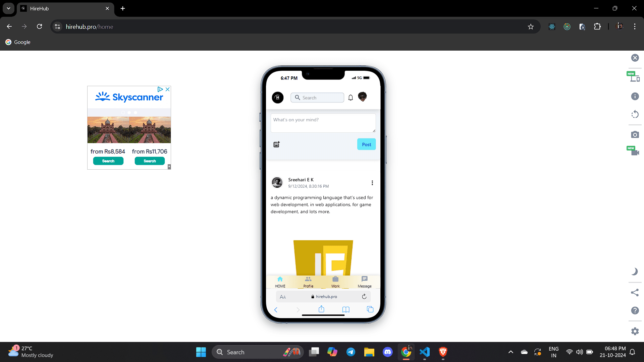Open Telegram from taskbar
Viewport: 644px width, 362px height.
351,352
